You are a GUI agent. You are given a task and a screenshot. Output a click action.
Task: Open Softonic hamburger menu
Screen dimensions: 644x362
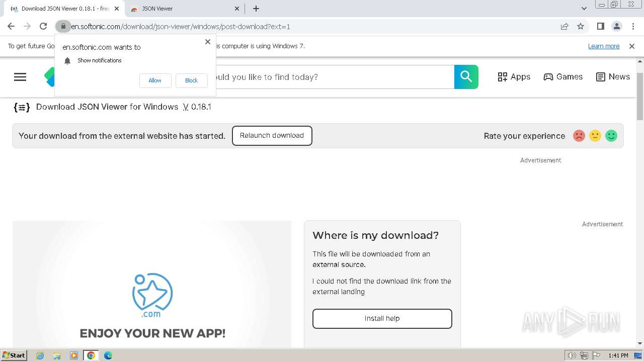[x=20, y=77]
